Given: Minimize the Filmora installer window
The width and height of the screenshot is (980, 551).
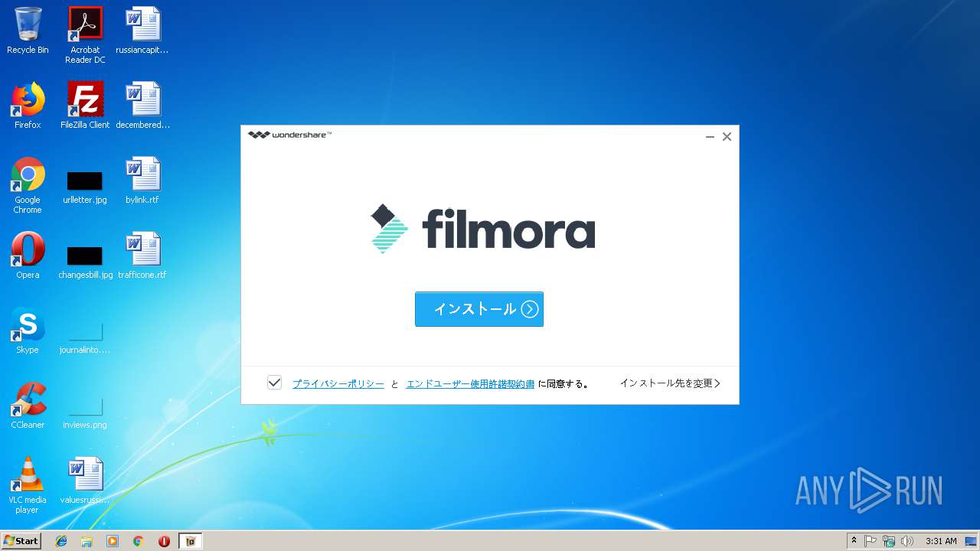Looking at the screenshot, I should 710,137.
